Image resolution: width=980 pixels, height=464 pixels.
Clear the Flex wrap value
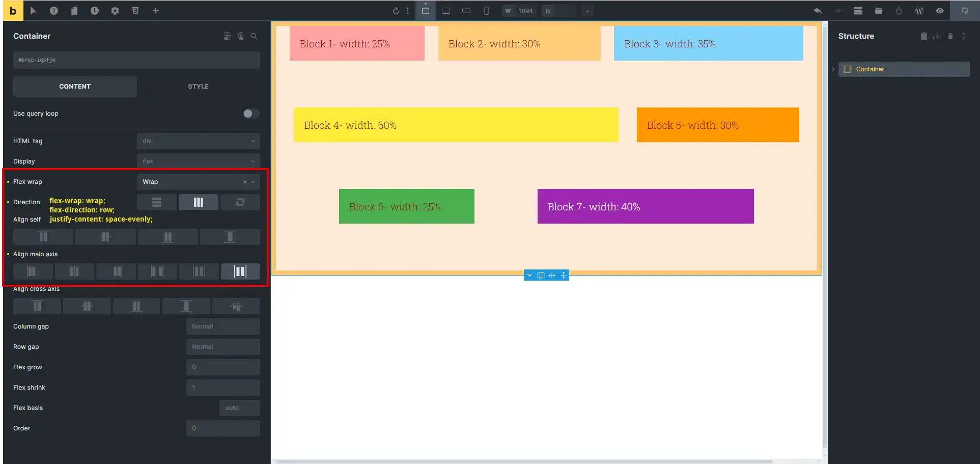tap(244, 182)
